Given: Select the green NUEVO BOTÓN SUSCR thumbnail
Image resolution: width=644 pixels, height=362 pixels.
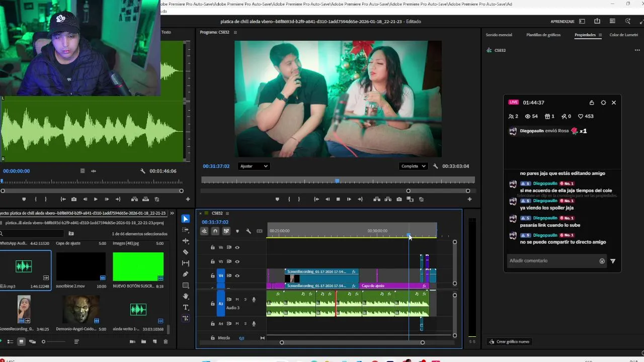Looking at the screenshot, I should [x=138, y=266].
